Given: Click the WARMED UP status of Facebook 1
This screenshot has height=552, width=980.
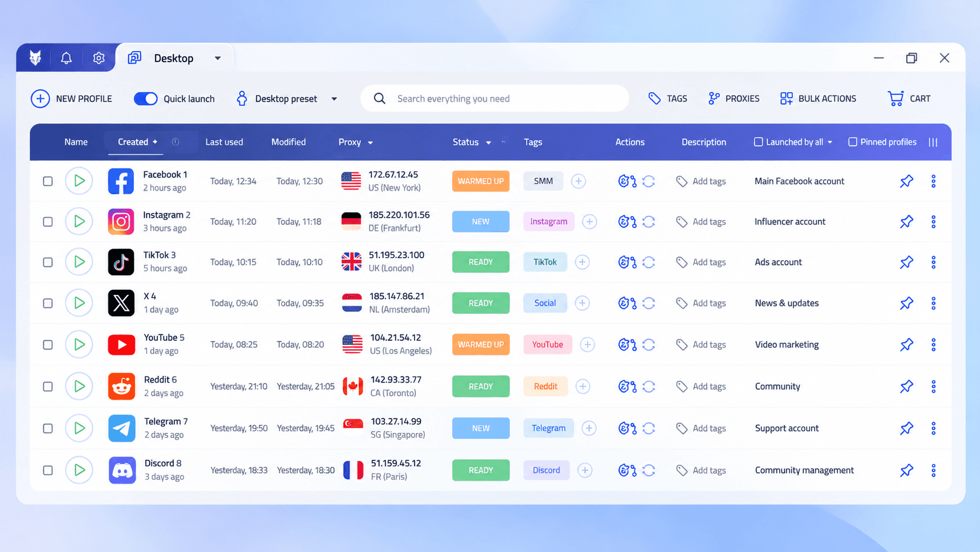Looking at the screenshot, I should pyautogui.click(x=481, y=181).
